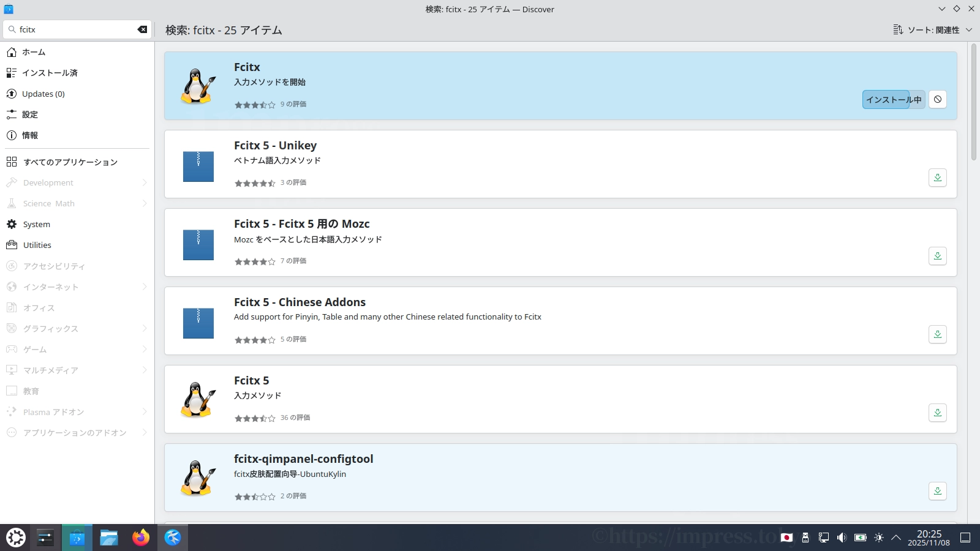Launch Firefox from the taskbar
The height and width of the screenshot is (551, 980).
click(x=141, y=538)
